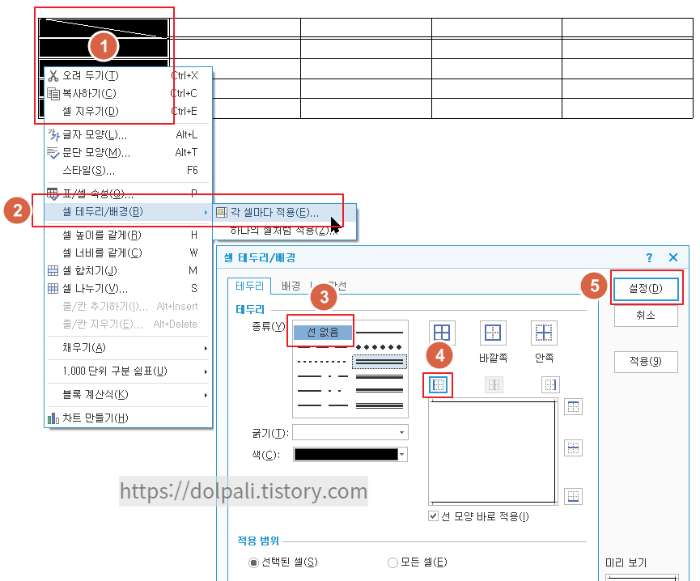Apply 바깥쪽 outside border icon

[x=493, y=333]
